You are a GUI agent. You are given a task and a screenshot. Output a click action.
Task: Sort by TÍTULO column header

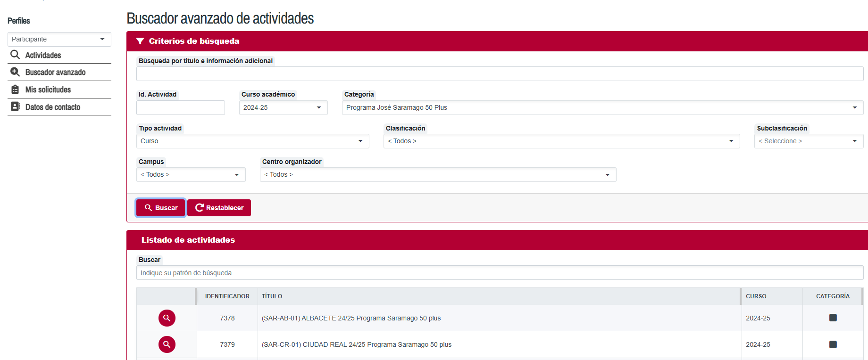tap(500, 296)
